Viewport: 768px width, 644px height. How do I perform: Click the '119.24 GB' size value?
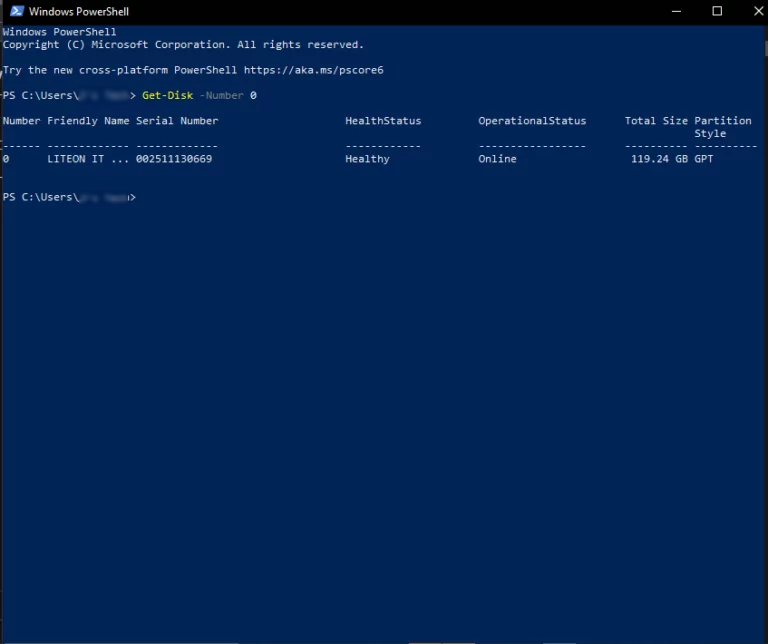point(659,159)
